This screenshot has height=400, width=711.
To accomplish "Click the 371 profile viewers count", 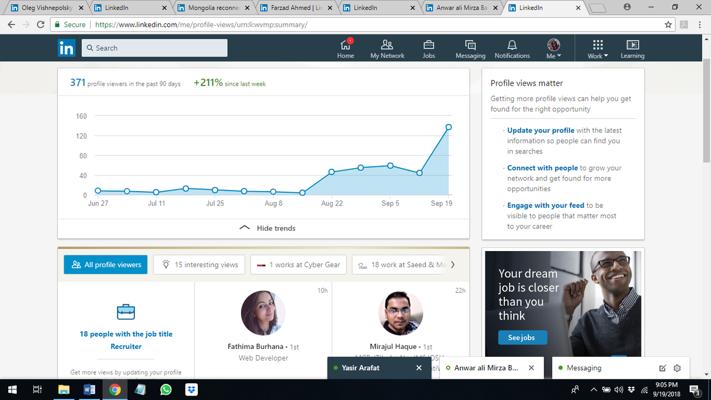I will 78,83.
